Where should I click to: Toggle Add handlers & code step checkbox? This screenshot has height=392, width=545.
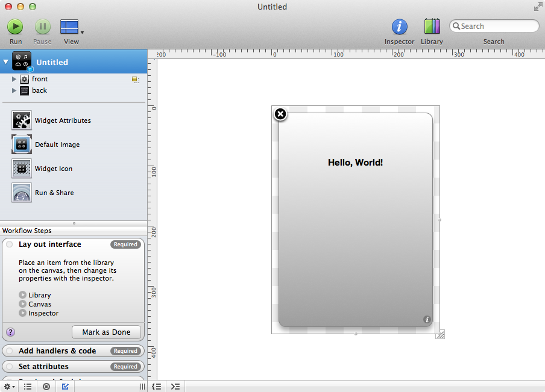(x=10, y=350)
